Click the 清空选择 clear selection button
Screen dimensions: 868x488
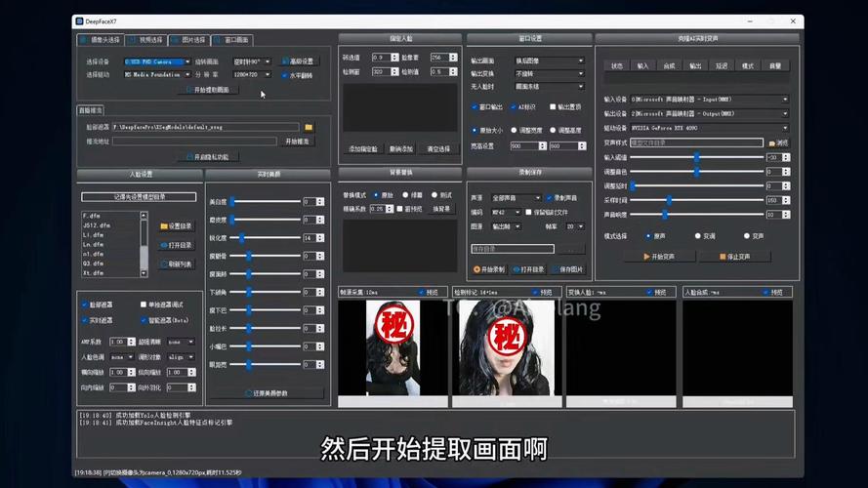coord(438,149)
